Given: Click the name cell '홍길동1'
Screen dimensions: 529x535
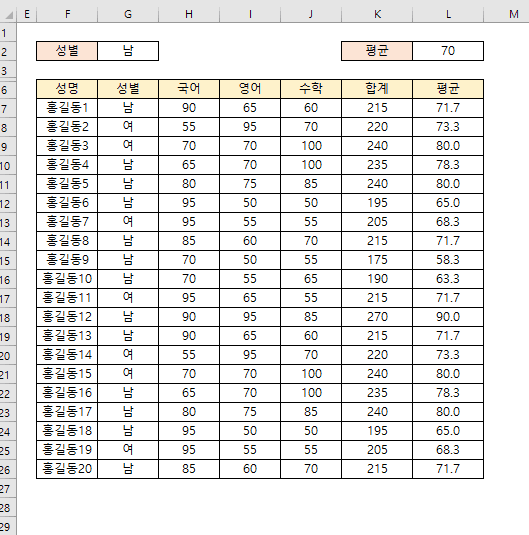Looking at the screenshot, I should (x=67, y=108).
